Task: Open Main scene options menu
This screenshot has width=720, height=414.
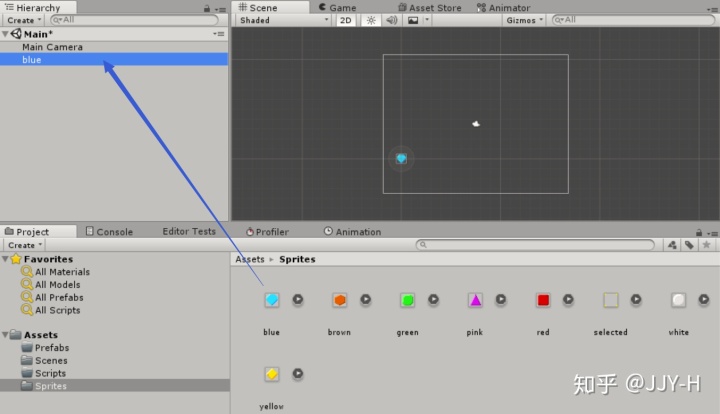Action: (x=219, y=34)
